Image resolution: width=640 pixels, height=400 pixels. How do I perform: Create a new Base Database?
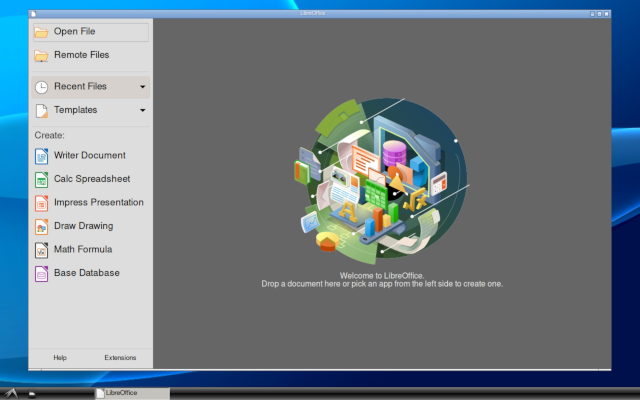coord(91,273)
